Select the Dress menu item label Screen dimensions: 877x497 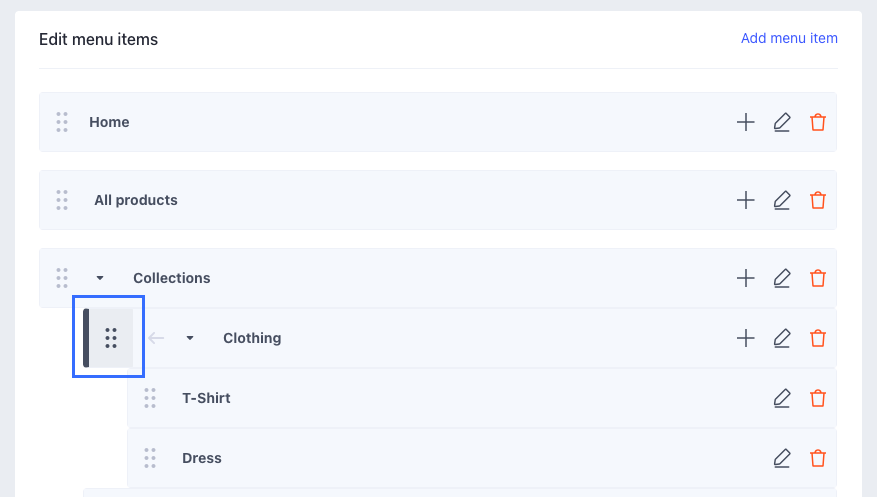pyautogui.click(x=202, y=458)
